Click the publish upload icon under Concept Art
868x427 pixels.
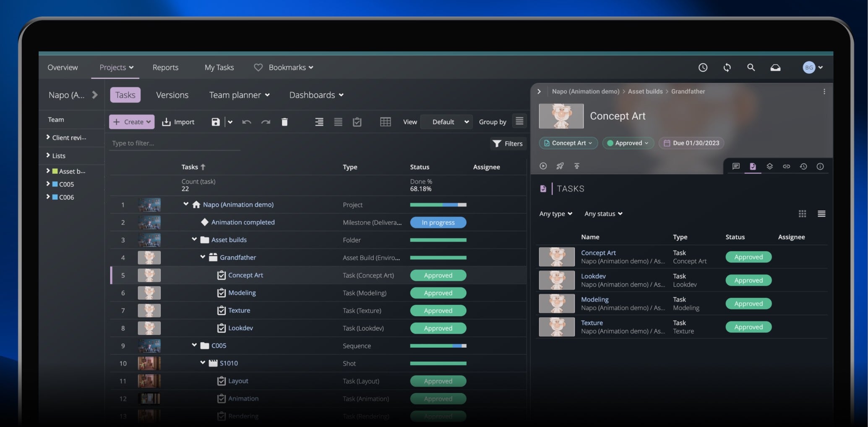click(x=577, y=166)
